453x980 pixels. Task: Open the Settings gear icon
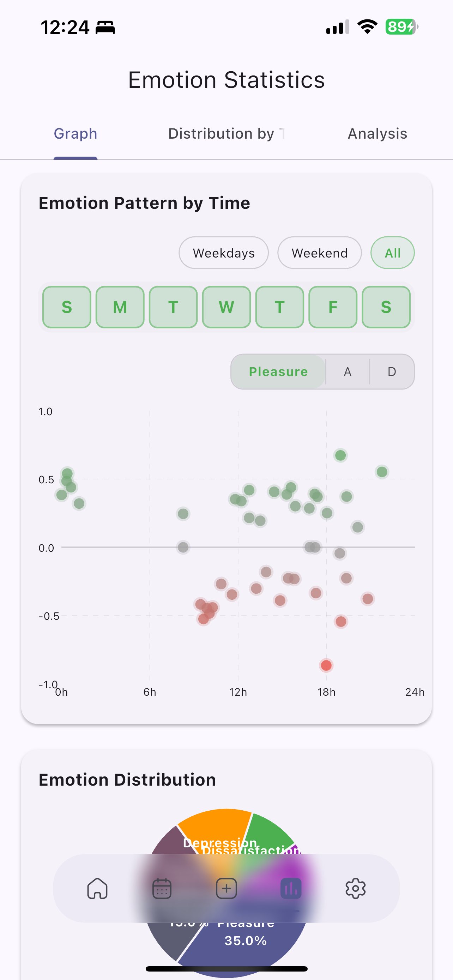click(355, 888)
